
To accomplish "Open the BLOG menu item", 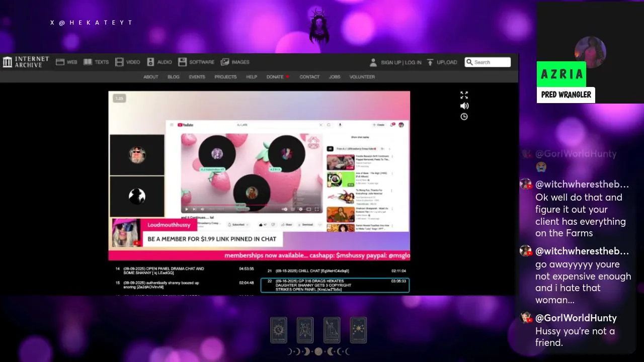I will [x=174, y=77].
